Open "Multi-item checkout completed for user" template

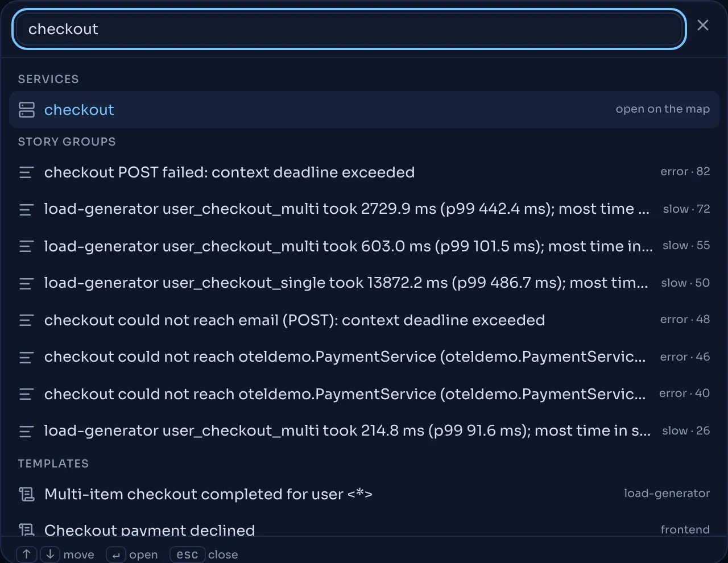(x=364, y=494)
